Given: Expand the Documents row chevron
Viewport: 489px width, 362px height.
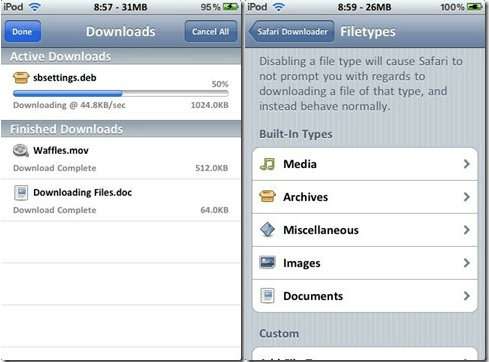Looking at the screenshot, I should tap(467, 296).
